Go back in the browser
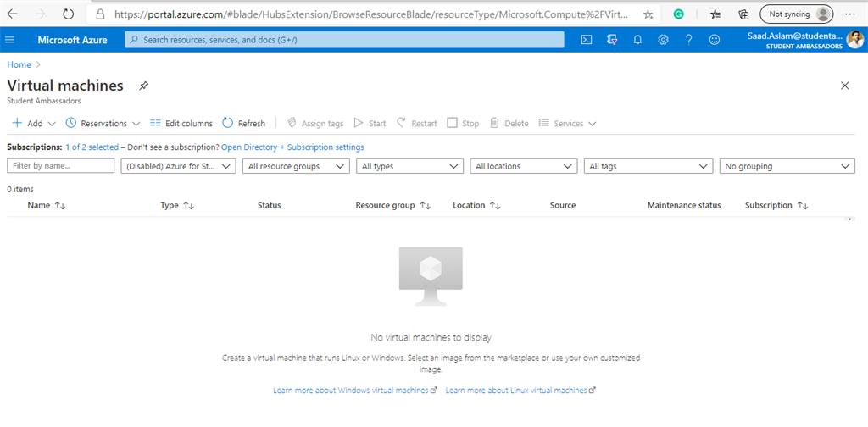This screenshot has height=427, width=868. coord(12,14)
